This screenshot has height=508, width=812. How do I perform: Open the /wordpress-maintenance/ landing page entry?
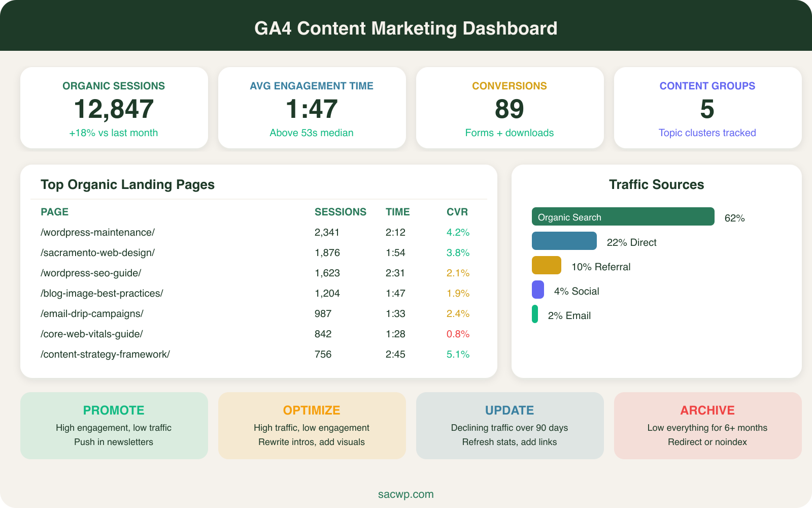coord(98,232)
